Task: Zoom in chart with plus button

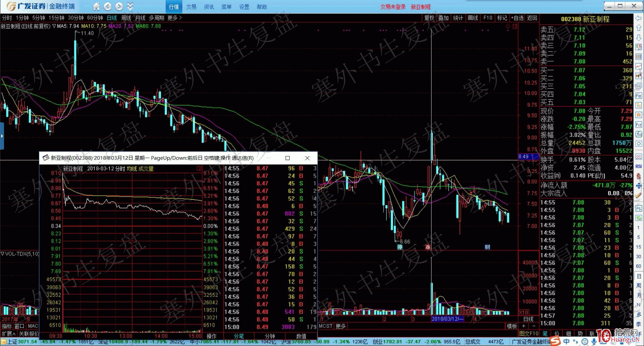Action: pyautogui.click(x=524, y=326)
